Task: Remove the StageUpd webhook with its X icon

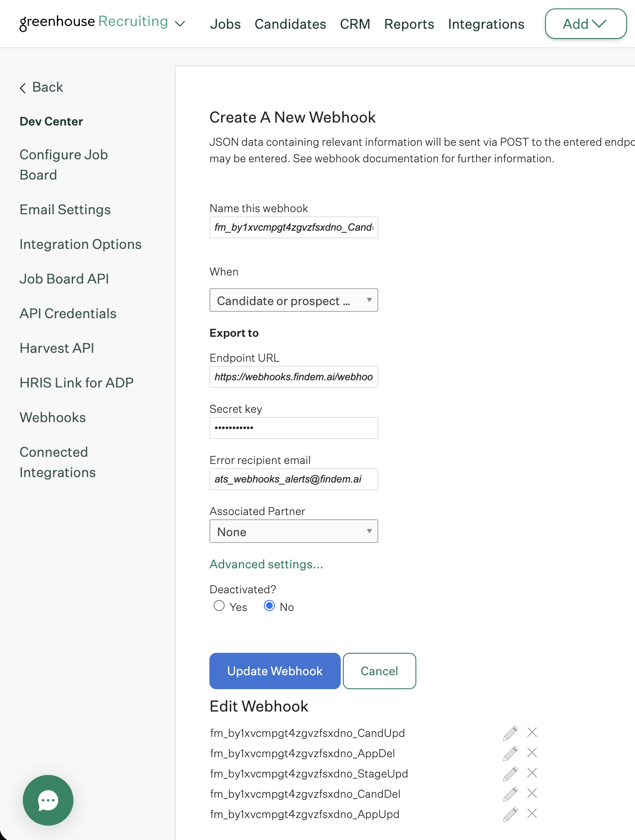Action: pyautogui.click(x=532, y=773)
